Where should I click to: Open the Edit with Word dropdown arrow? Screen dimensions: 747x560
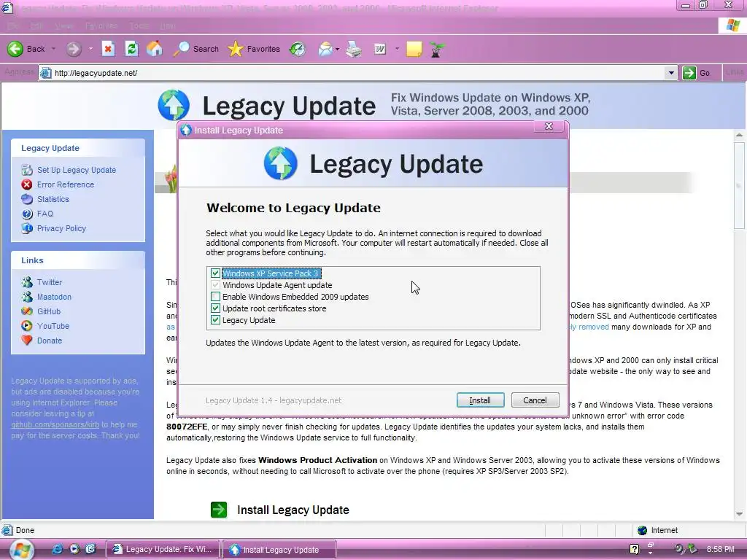pos(397,49)
